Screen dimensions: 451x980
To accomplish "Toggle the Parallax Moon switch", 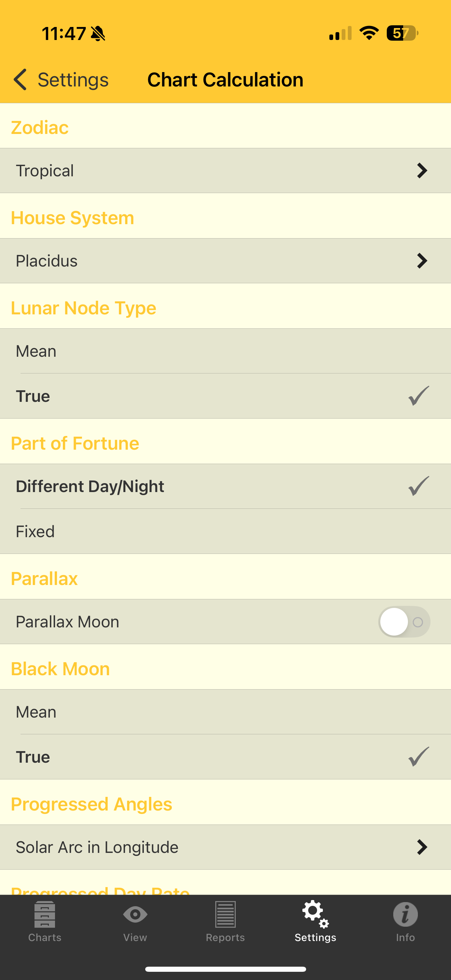I will click(404, 622).
